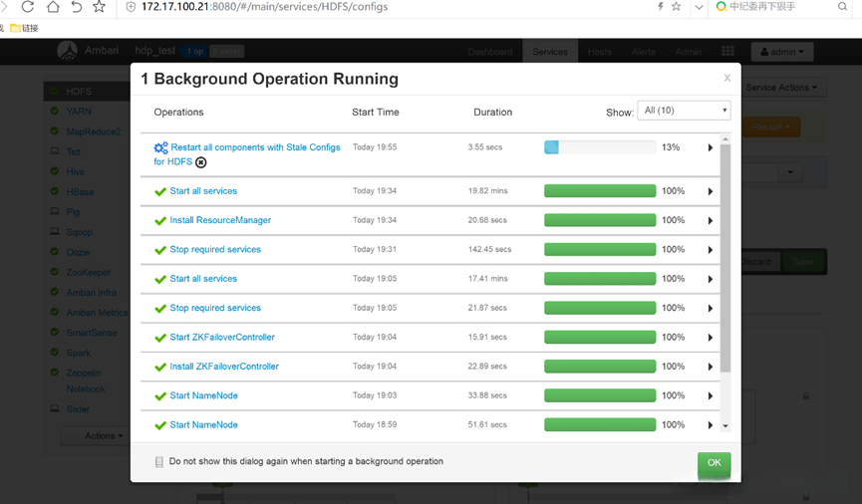Click the operations list scrollbar down arrow
Screen dimensions: 862x504
(x=725, y=426)
